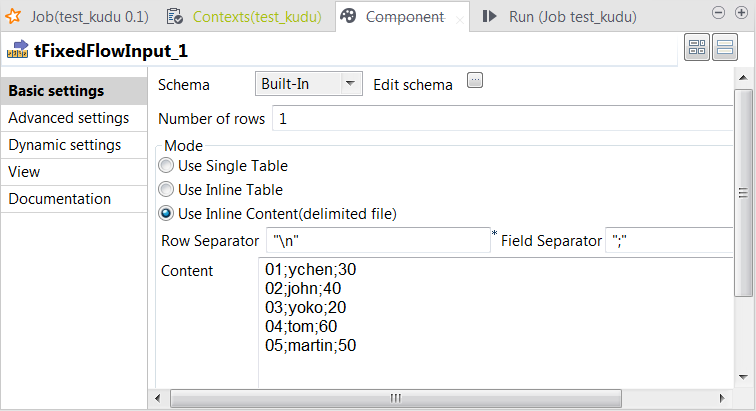Close the Component tab with X
The width and height of the screenshot is (756, 411).
459,19
